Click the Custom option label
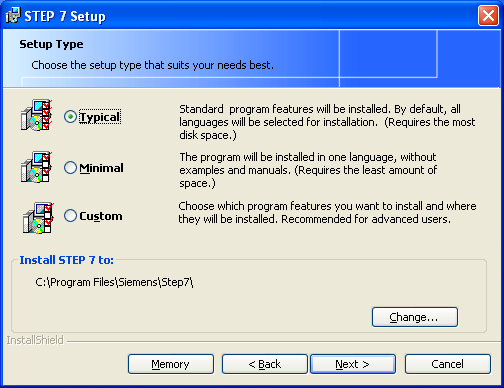The image size is (504, 388). pyautogui.click(x=101, y=216)
